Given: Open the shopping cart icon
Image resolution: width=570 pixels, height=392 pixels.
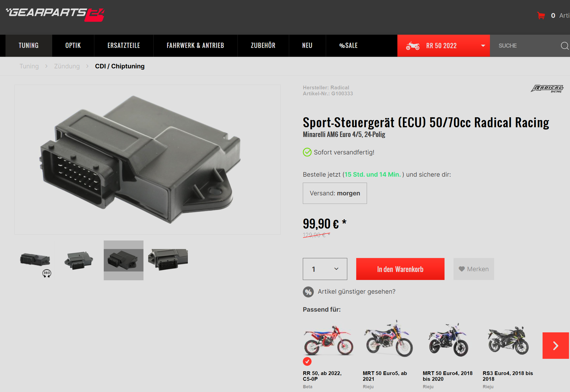Looking at the screenshot, I should tap(541, 15).
